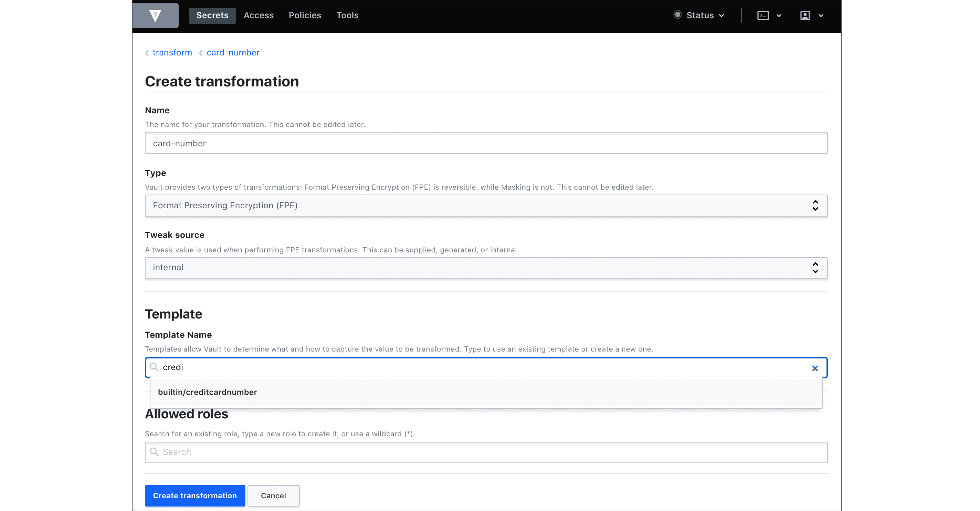980x511 pixels.
Task: Expand the chevron next to the console icon
Action: pos(779,15)
